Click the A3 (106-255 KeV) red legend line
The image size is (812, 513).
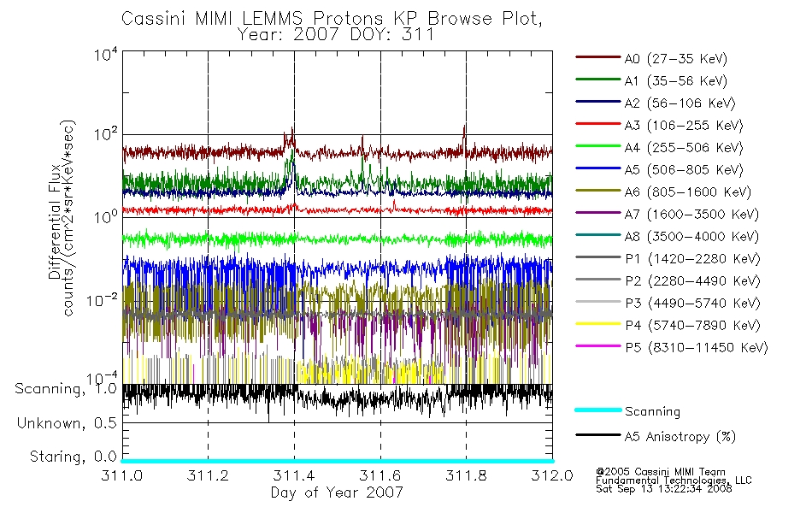[x=598, y=124]
